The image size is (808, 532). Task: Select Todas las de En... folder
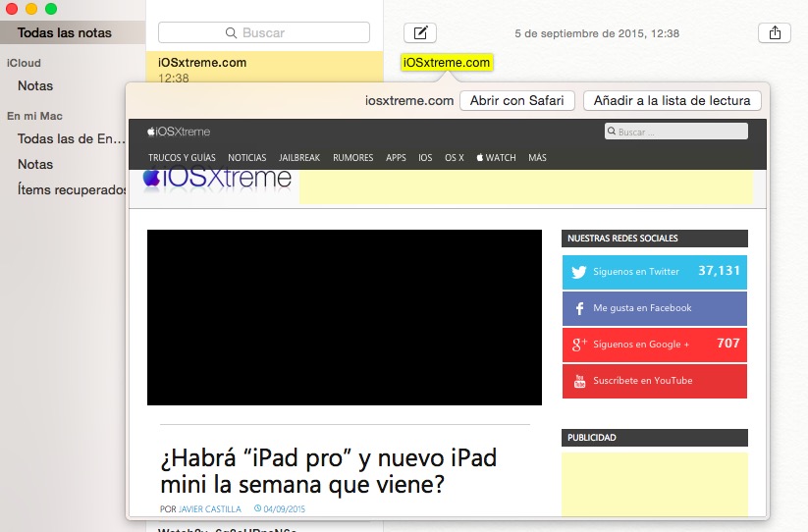click(71, 138)
